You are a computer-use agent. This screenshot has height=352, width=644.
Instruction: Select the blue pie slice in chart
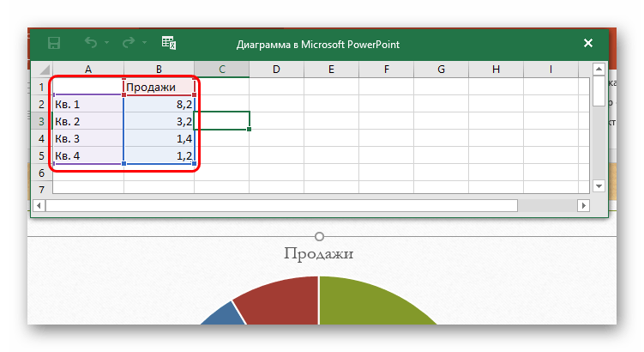coord(225,316)
